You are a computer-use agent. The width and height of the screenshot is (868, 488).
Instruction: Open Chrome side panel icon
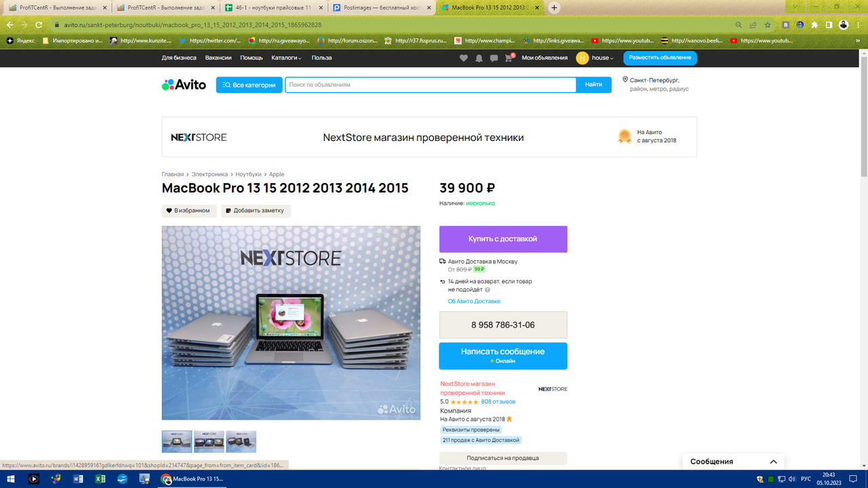click(x=829, y=24)
